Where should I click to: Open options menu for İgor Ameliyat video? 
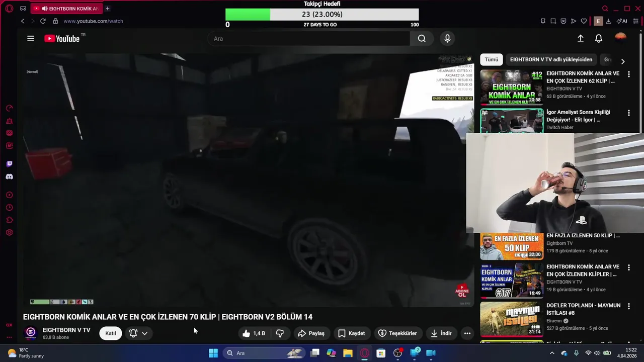pos(628,113)
